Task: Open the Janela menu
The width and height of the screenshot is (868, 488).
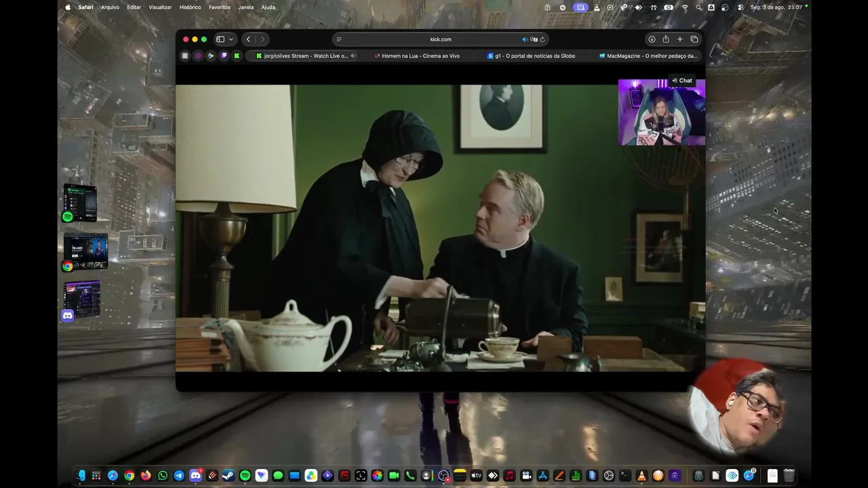Action: click(246, 7)
